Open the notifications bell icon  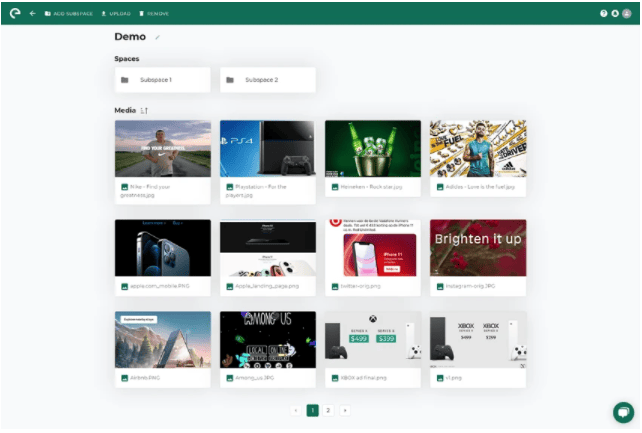point(615,14)
